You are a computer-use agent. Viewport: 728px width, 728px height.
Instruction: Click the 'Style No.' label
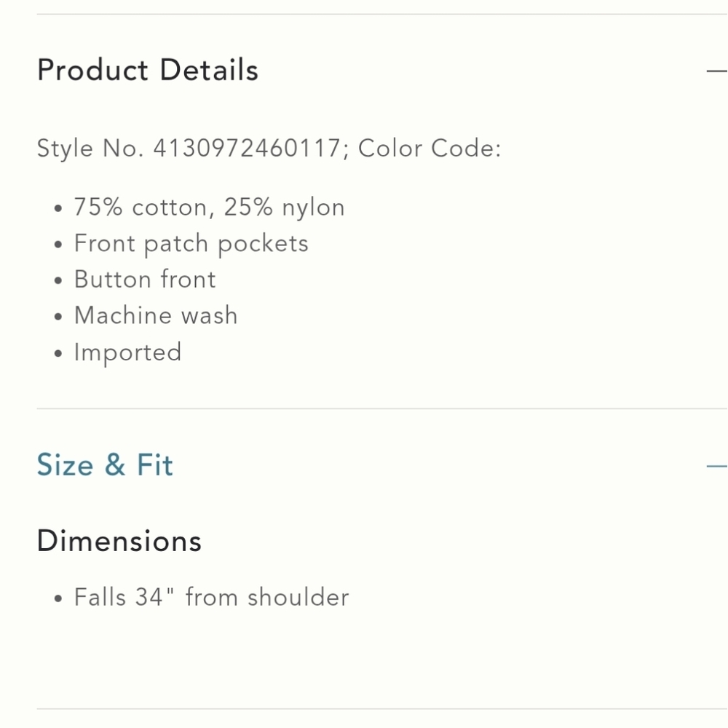click(x=90, y=149)
